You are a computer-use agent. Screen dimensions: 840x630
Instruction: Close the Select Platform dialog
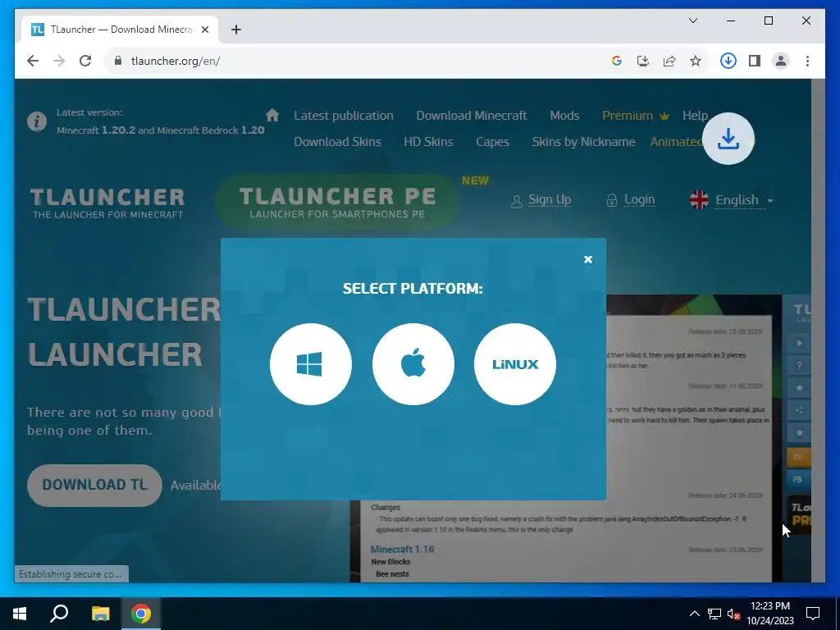[587, 259]
